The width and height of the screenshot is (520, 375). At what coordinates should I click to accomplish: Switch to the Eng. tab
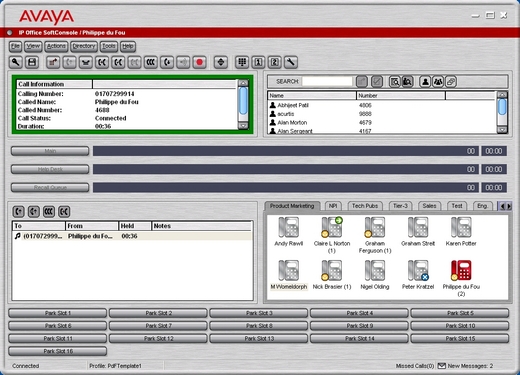(x=482, y=206)
